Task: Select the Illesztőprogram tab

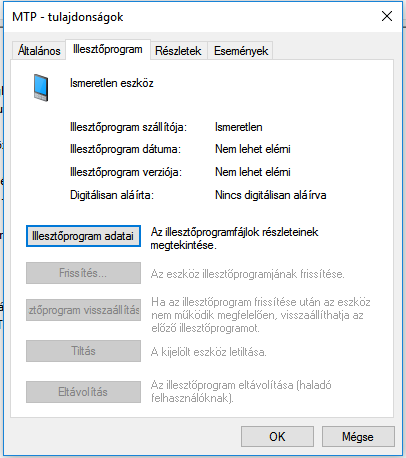Action: tap(108, 49)
